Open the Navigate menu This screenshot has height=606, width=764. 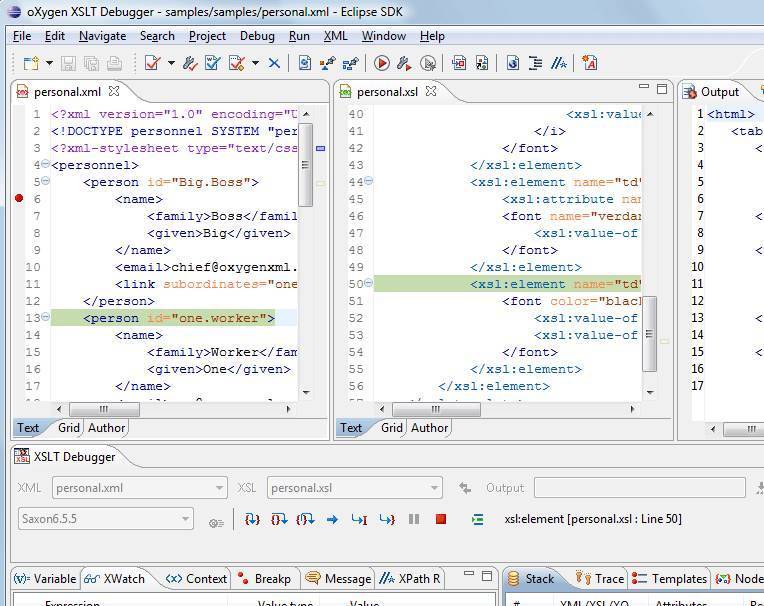click(x=102, y=36)
